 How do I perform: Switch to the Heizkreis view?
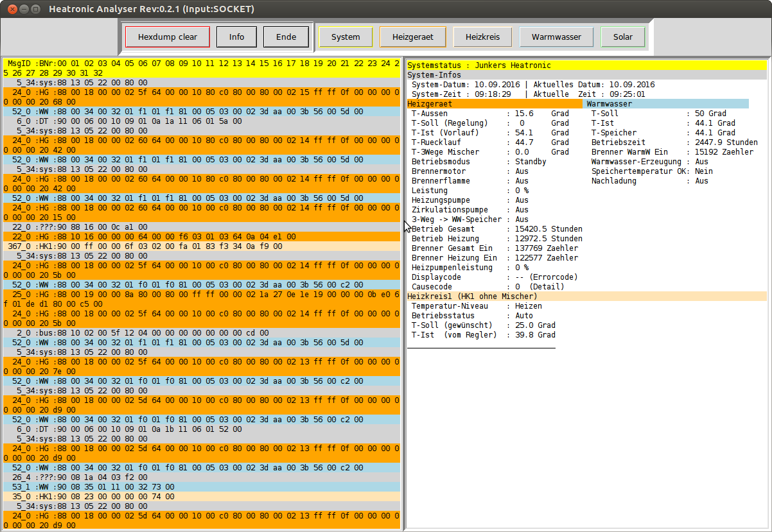(482, 37)
